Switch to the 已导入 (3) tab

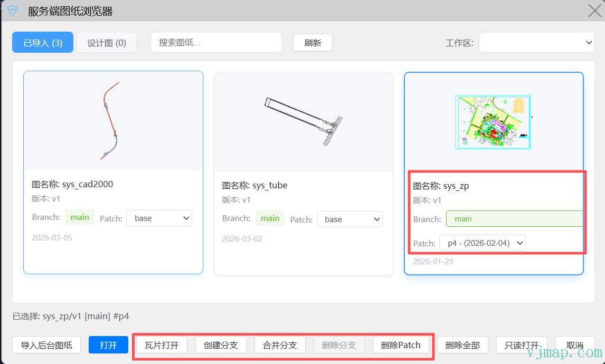pos(43,43)
